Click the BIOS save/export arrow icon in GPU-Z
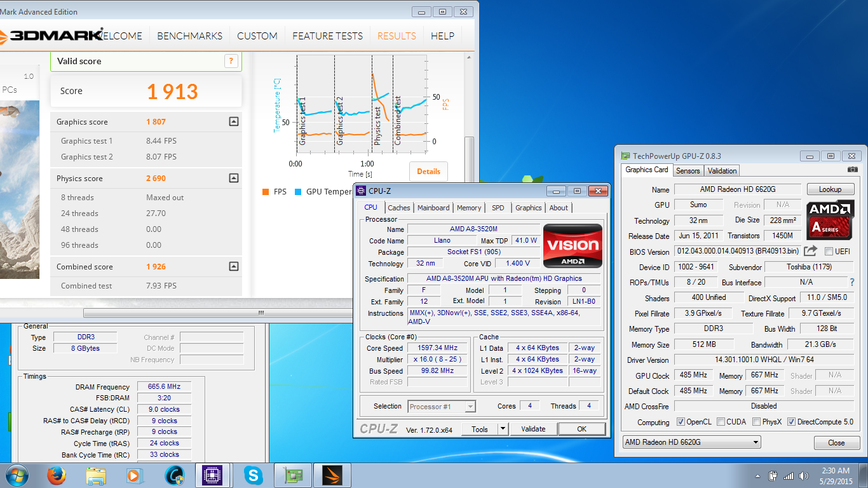868x488 pixels. point(810,251)
